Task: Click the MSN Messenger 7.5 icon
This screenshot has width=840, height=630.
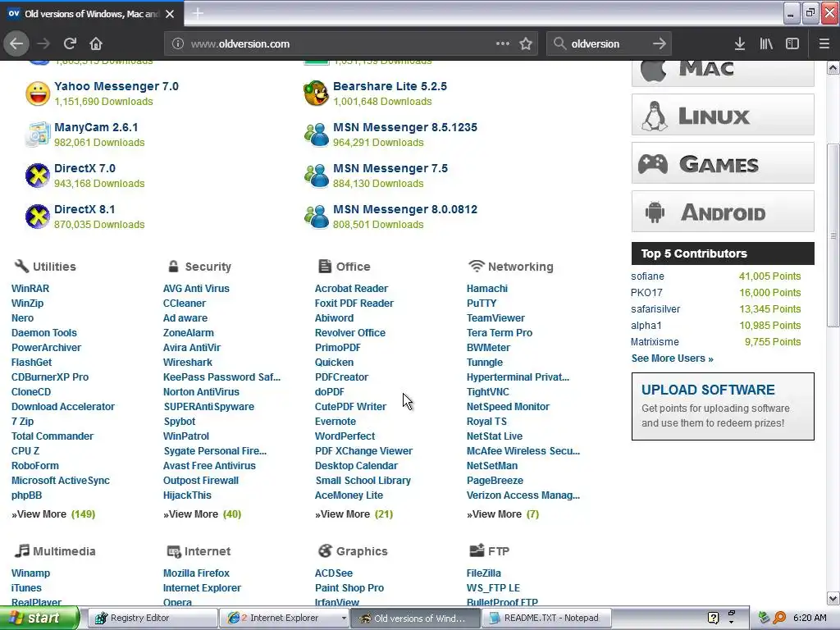Action: (317, 176)
